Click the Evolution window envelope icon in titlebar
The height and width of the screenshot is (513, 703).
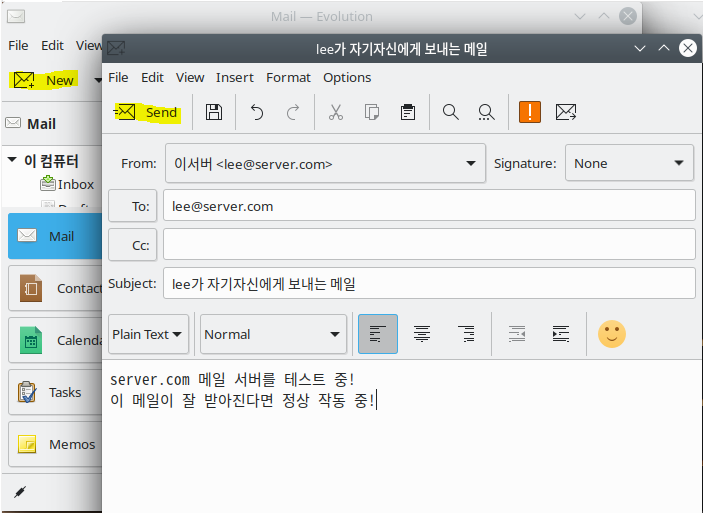pos(16,17)
